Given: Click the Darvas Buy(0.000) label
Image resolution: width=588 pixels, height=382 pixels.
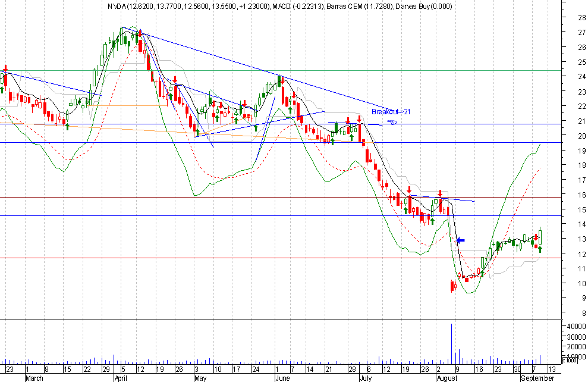Looking at the screenshot, I should coord(424,7).
